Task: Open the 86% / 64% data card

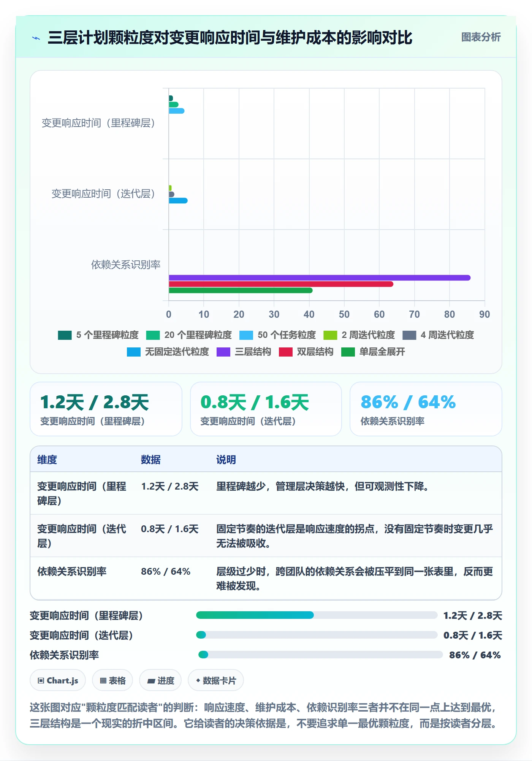Action: (426, 409)
